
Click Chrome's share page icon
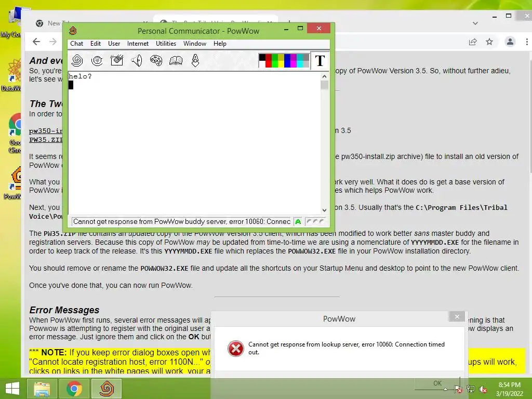[x=473, y=42]
